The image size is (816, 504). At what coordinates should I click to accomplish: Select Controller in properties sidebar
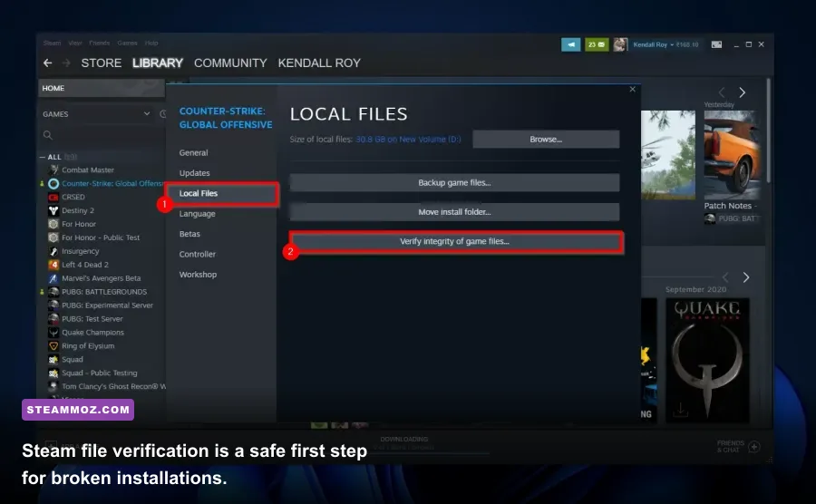(198, 255)
